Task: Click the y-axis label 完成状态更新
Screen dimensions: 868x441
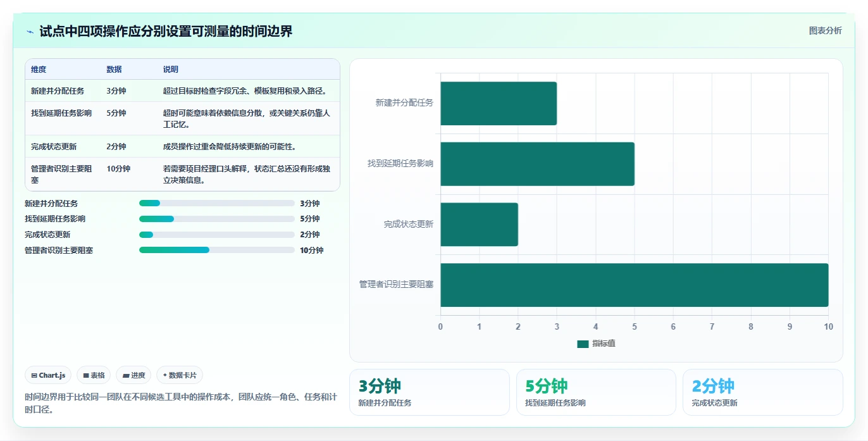Action: 409,225
